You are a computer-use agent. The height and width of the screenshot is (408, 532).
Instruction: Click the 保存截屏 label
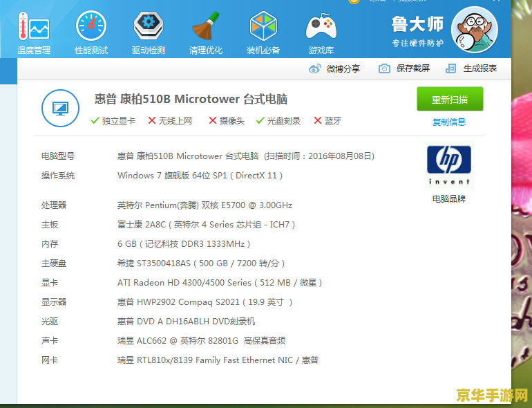413,68
